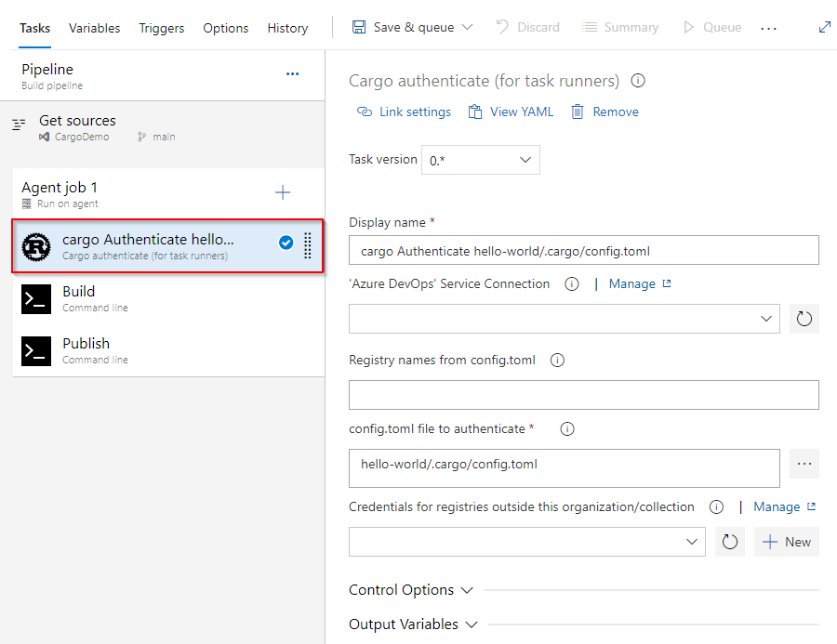Click inside the Display name field
837x644 pixels.
[583, 250]
